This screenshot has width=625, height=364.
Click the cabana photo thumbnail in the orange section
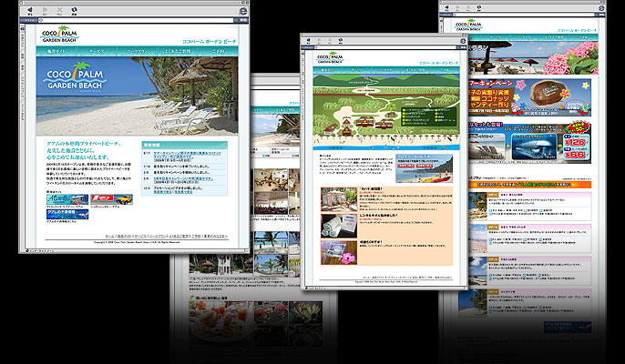coord(339,199)
